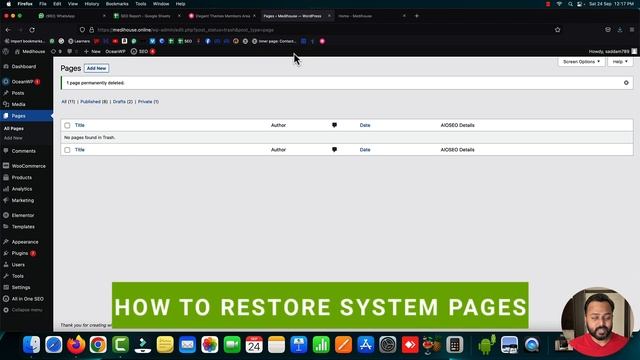The height and width of the screenshot is (360, 640).
Task: Open the Plugins menu
Action: (x=20, y=253)
